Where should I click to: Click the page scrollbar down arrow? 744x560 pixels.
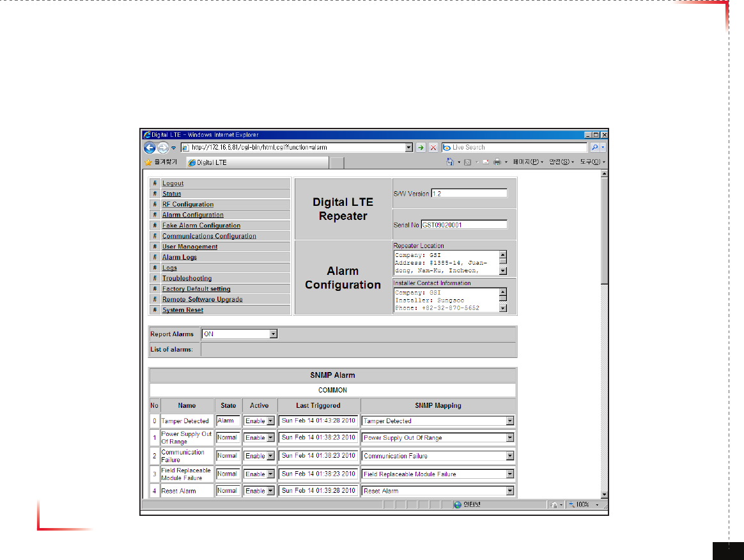tap(604, 495)
